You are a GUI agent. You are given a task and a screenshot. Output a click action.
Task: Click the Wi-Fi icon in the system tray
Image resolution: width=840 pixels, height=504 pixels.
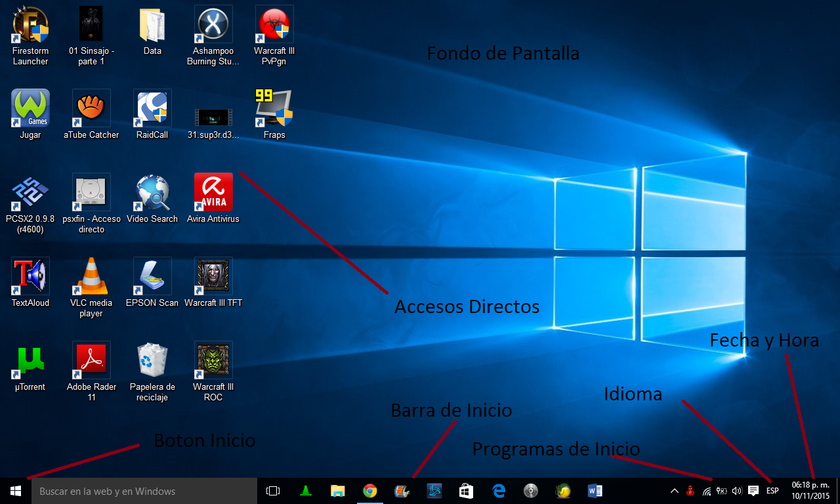(707, 491)
